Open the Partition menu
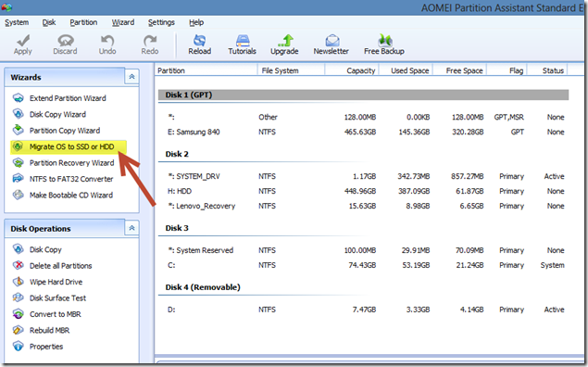 click(x=83, y=22)
